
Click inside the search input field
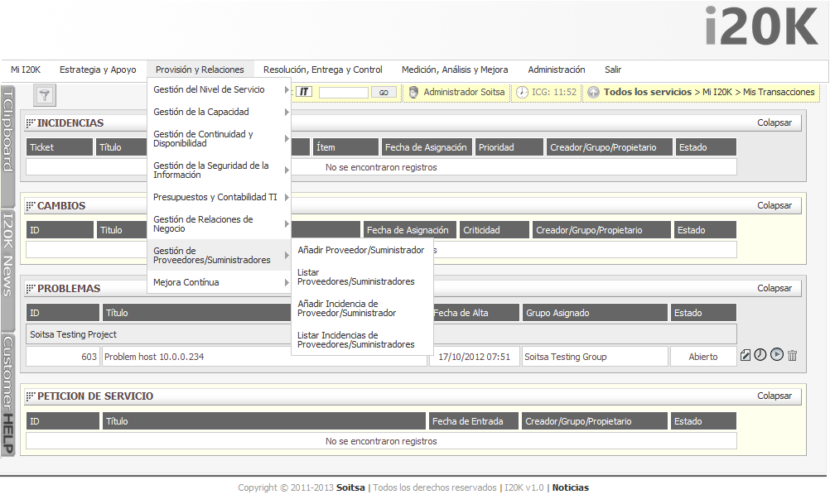(342, 93)
